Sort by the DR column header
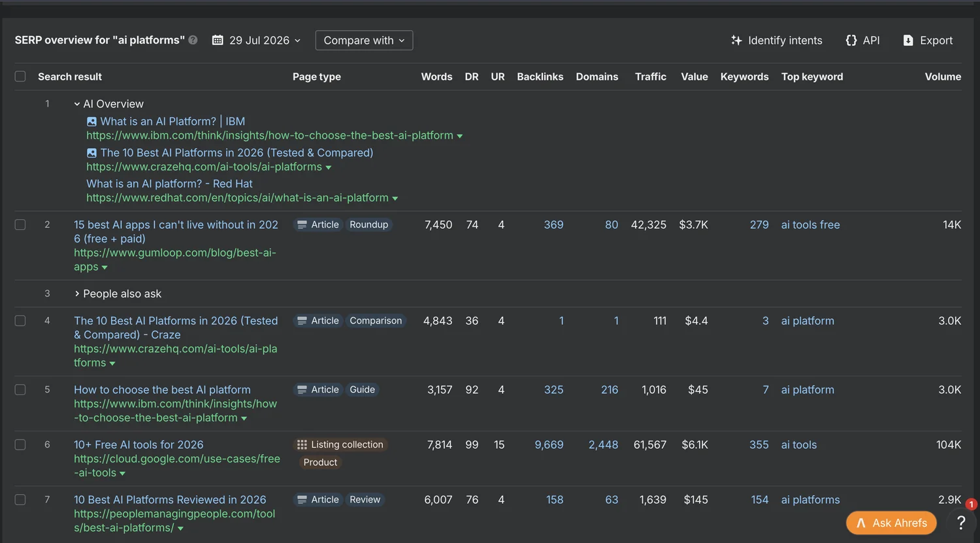Image resolution: width=980 pixels, height=543 pixels. [472, 76]
